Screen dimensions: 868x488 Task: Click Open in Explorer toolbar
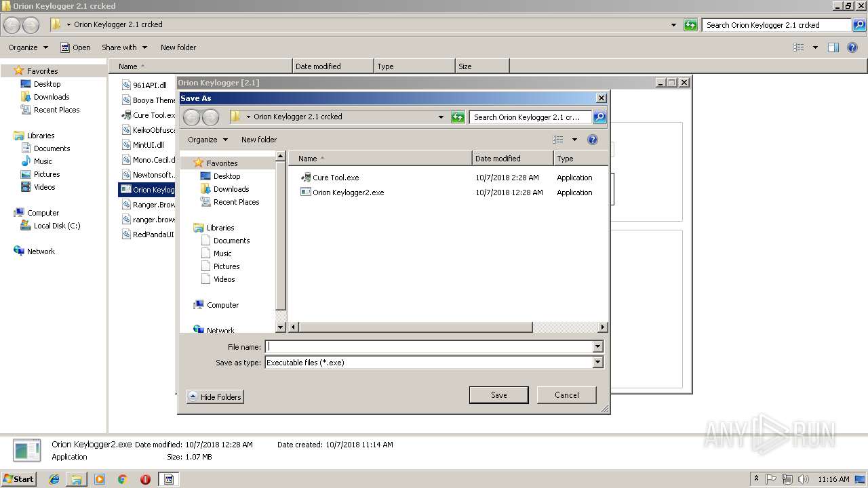pyautogui.click(x=75, y=47)
